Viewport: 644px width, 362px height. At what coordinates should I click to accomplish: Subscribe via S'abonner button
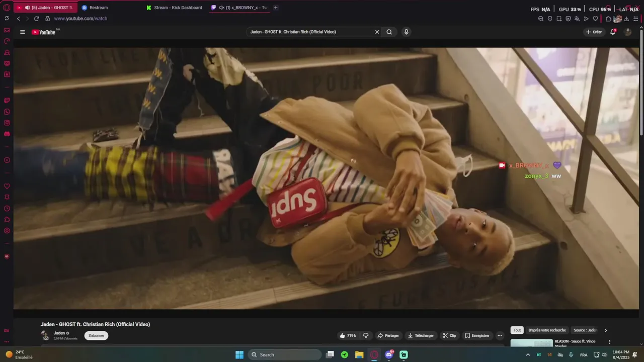pos(96,335)
